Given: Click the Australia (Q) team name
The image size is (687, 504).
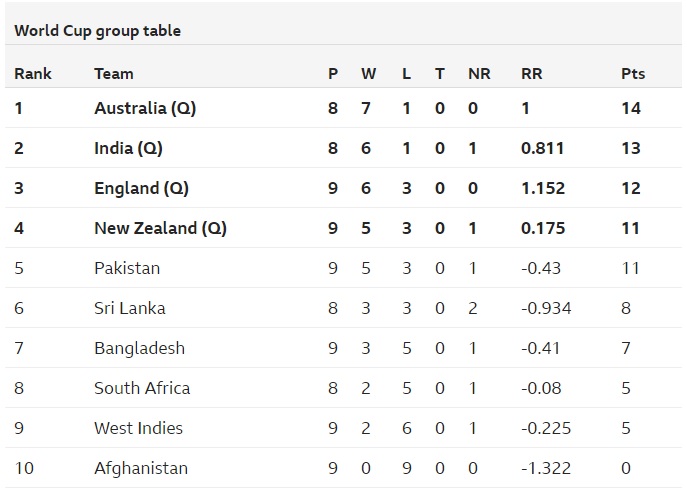Looking at the screenshot, I should pyautogui.click(x=145, y=108).
